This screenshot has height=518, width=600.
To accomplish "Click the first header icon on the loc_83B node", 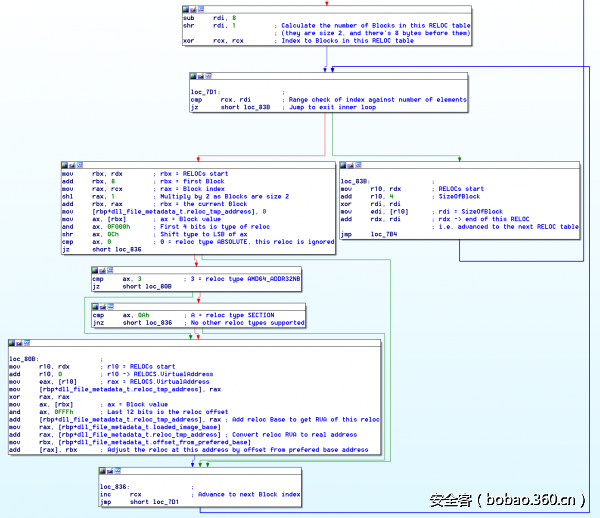I will (345, 166).
